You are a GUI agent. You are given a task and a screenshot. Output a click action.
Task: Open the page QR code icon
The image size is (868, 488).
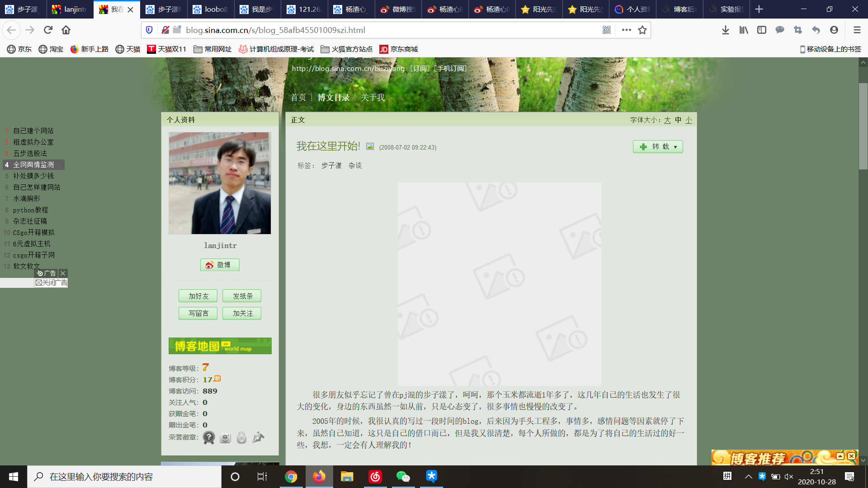(x=607, y=30)
